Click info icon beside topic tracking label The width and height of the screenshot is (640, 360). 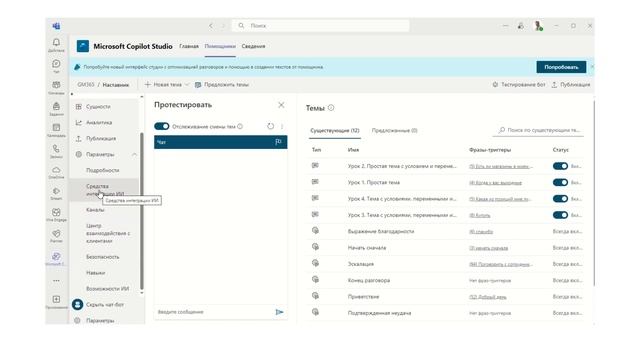pyautogui.click(x=240, y=127)
